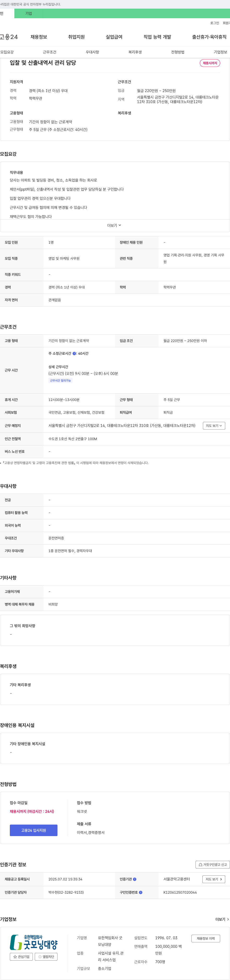Click the 근무시간 협의가능 tag
The height and width of the screenshot is (980, 230).
[x=60, y=380]
